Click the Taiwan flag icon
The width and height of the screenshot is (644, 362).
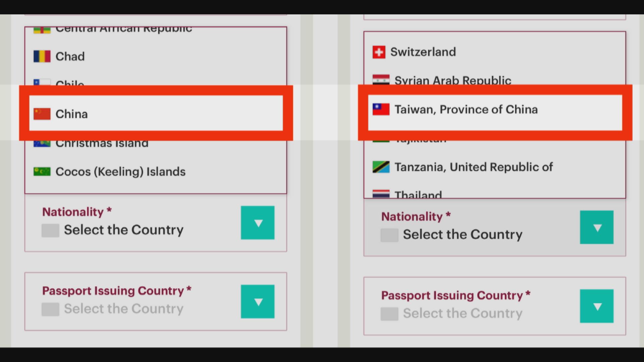tap(381, 109)
